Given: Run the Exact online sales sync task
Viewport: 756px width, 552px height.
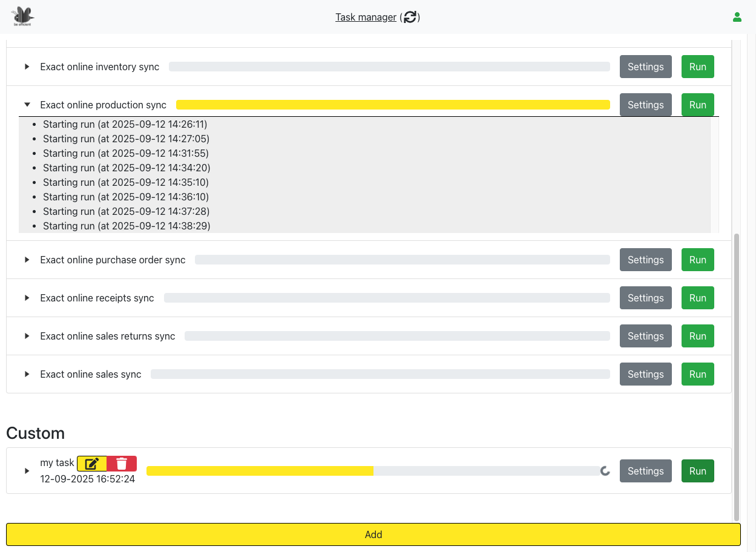Looking at the screenshot, I should pos(697,374).
